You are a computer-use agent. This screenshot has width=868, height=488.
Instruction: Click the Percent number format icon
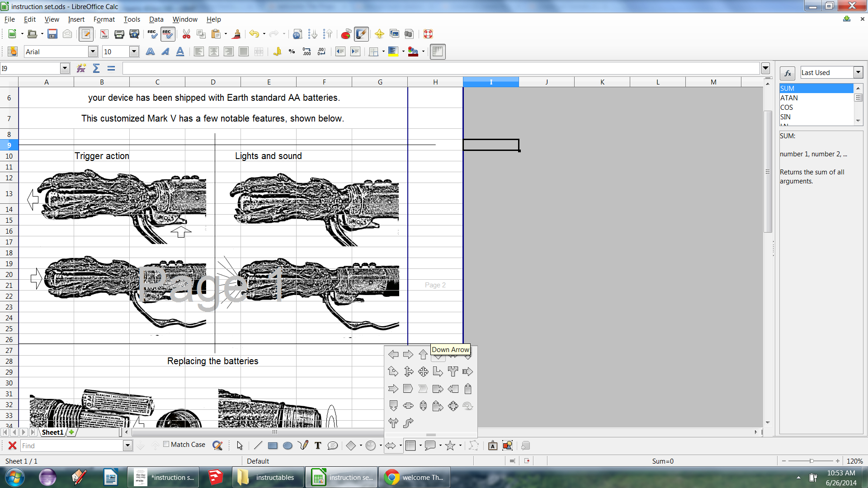(x=292, y=52)
